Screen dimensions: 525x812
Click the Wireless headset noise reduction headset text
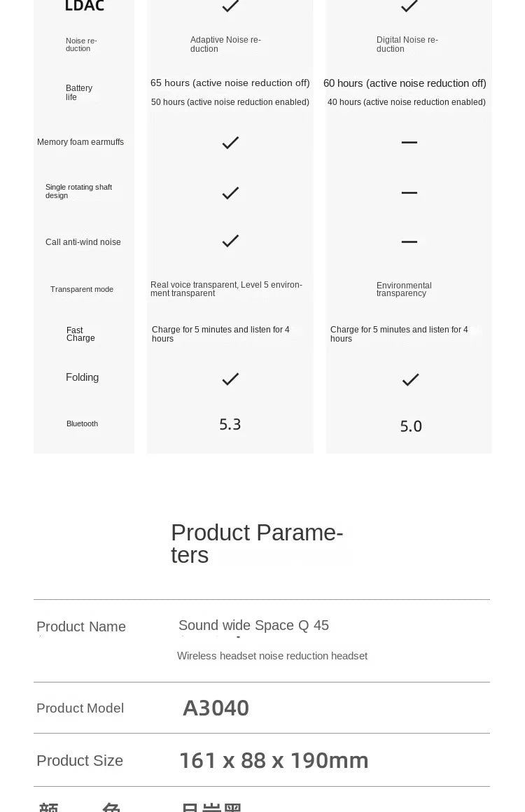point(272,656)
